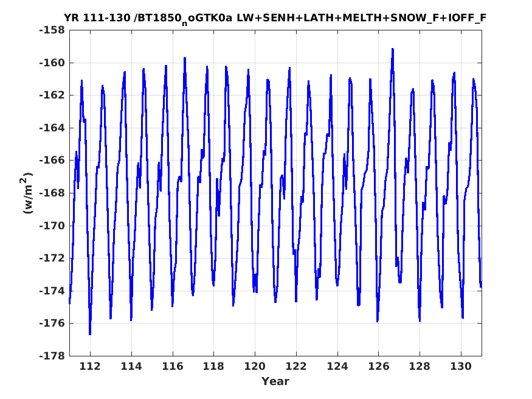The height and width of the screenshot is (399, 532).
Task: Click x-axis tick label 118
Action: (x=214, y=366)
